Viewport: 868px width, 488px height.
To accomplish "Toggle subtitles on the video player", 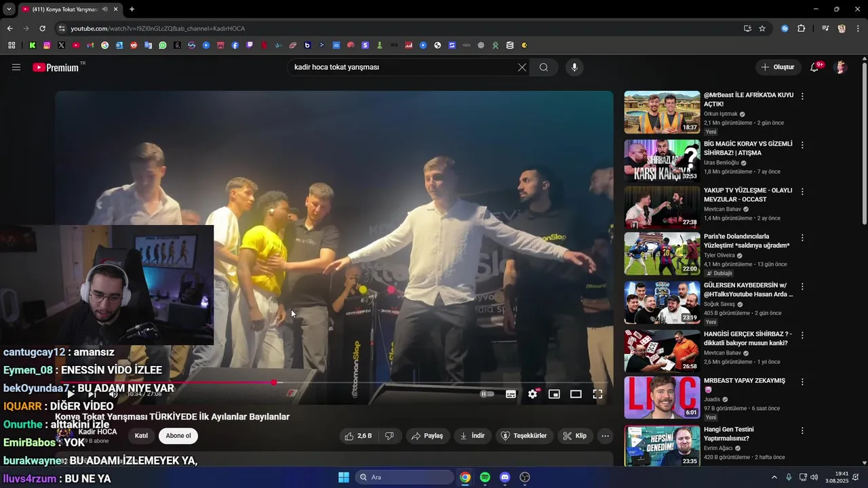I will click(x=511, y=394).
